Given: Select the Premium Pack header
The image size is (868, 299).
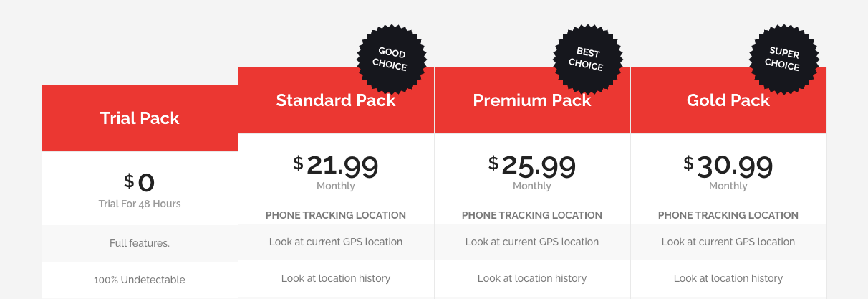Looking at the screenshot, I should click(532, 100).
